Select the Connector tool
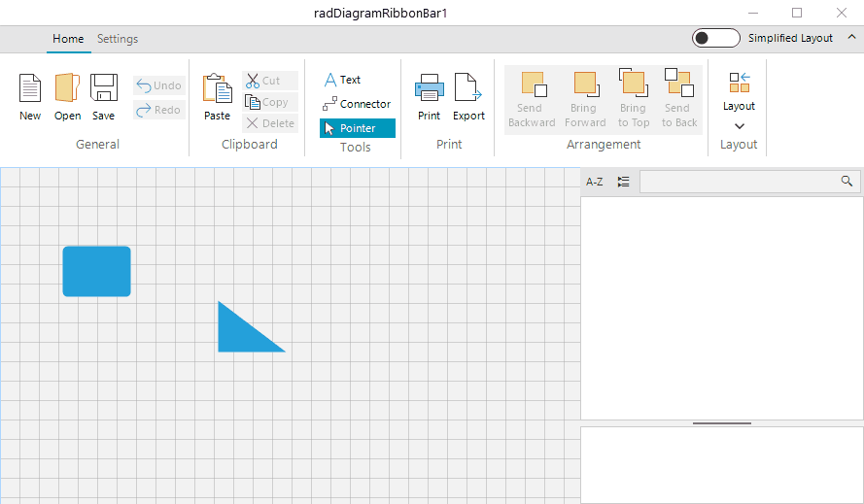This screenshot has height=504, width=864. [357, 104]
